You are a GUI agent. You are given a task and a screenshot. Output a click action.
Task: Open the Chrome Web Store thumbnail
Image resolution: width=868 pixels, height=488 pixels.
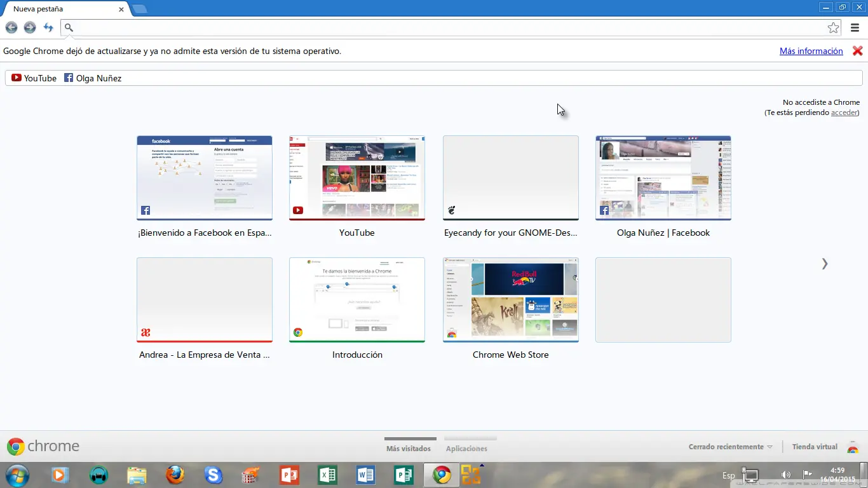pyautogui.click(x=511, y=300)
